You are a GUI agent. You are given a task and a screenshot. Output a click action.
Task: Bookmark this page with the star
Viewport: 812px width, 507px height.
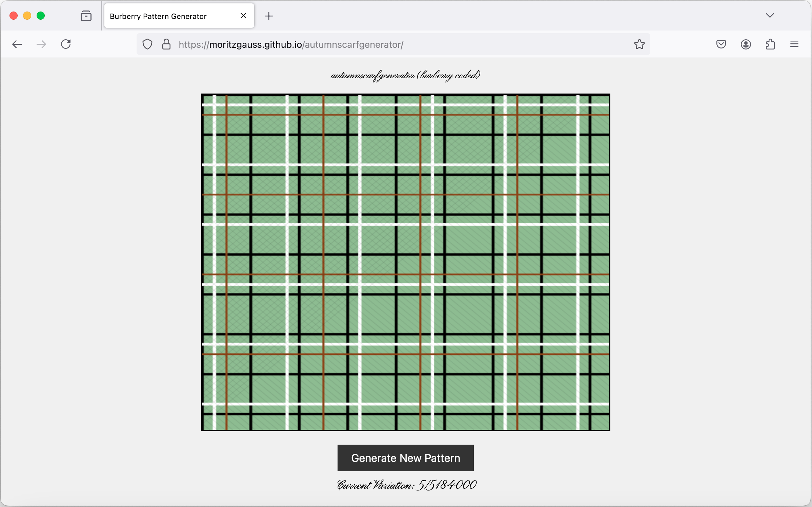pyautogui.click(x=640, y=44)
